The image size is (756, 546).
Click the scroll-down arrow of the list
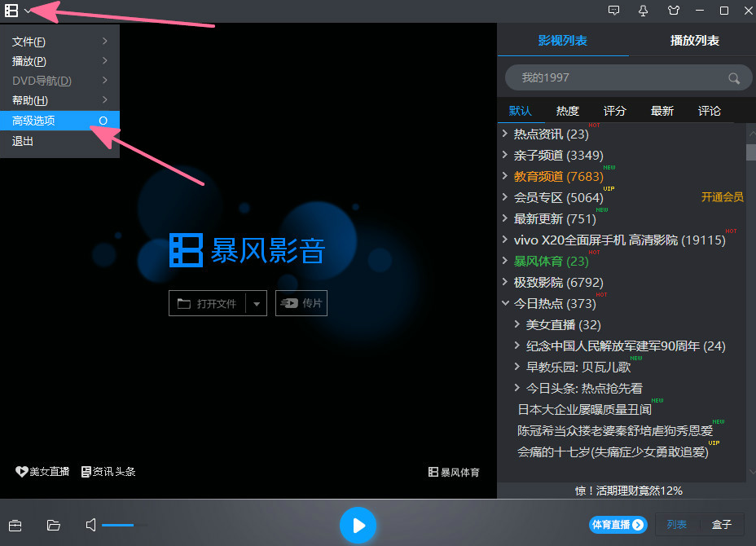coord(752,472)
